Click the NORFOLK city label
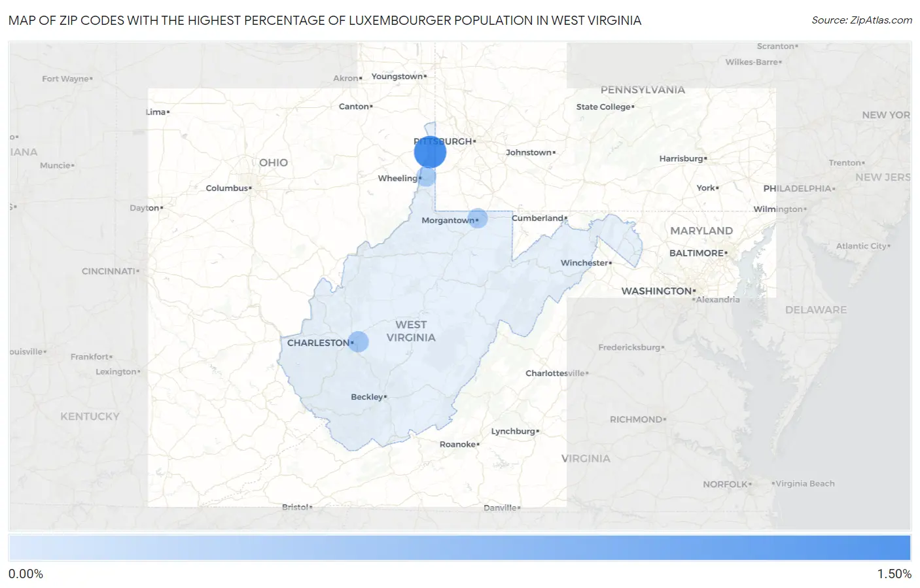Viewport: 920px width, 588px height. pos(725,485)
